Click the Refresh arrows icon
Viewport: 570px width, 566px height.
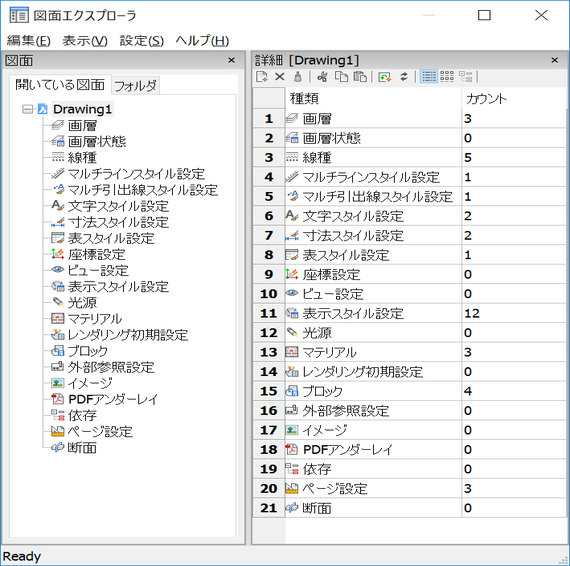(404, 77)
